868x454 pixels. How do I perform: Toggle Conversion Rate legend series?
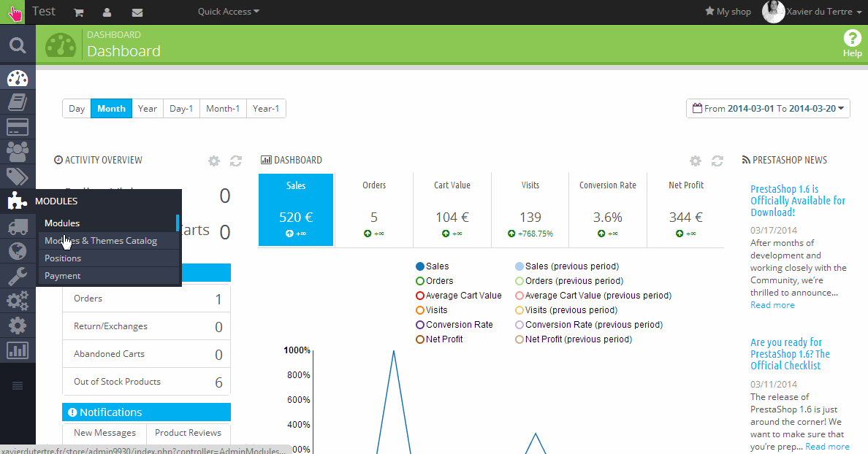[454, 325]
